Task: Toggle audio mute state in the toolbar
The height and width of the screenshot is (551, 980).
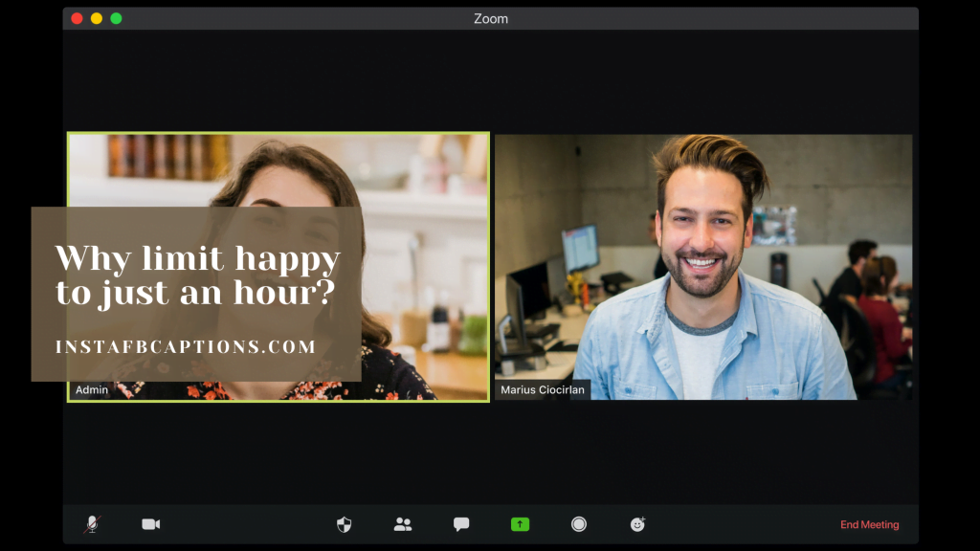Action: [x=91, y=524]
